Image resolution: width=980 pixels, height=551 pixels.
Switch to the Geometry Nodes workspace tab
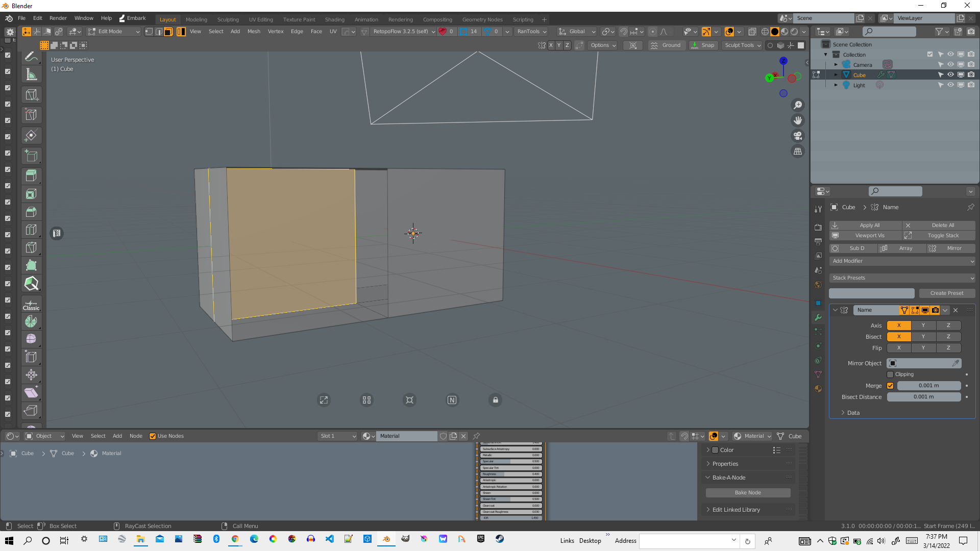point(482,20)
